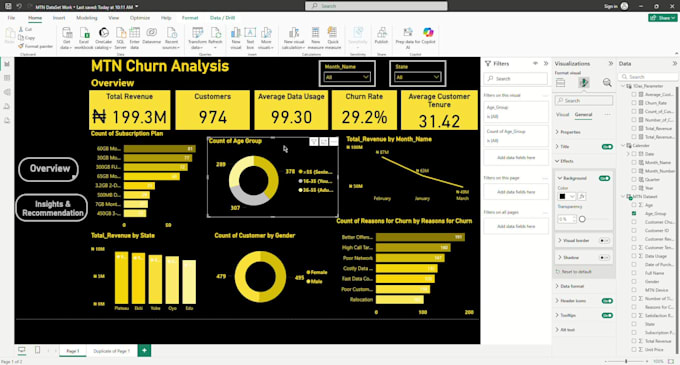
Task: Open Excel workbook data source
Action: pos(84,38)
